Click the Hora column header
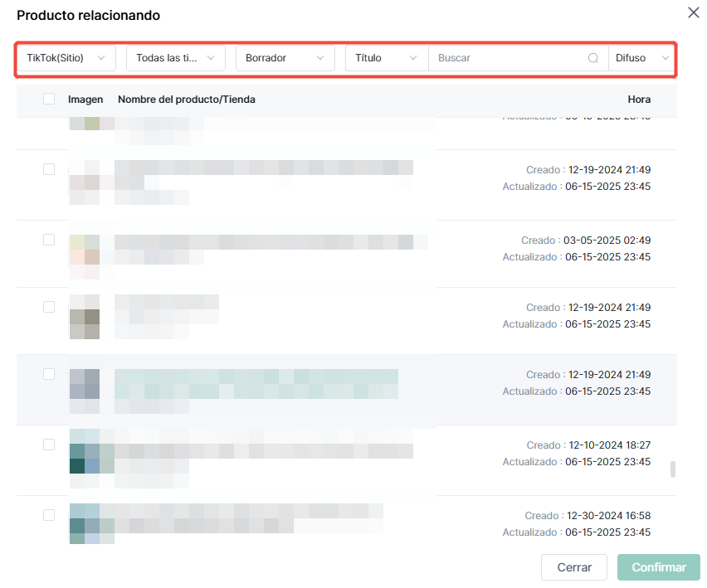The height and width of the screenshot is (588, 707). coord(639,100)
